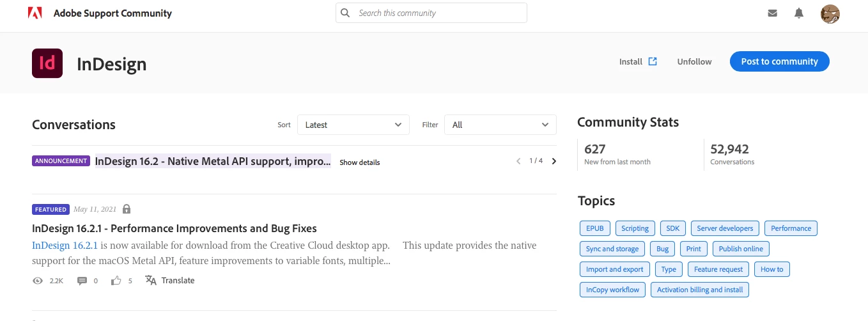Click the FEATURED badge

(x=50, y=209)
